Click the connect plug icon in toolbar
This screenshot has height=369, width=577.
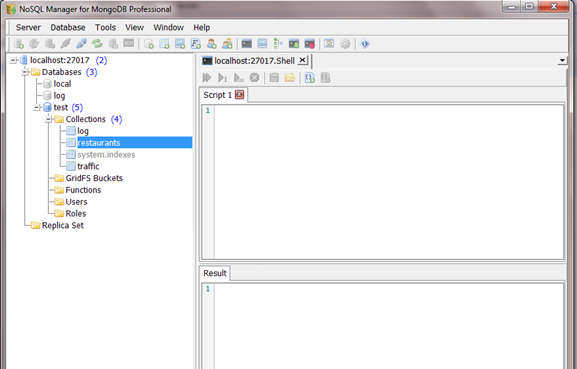click(x=81, y=44)
